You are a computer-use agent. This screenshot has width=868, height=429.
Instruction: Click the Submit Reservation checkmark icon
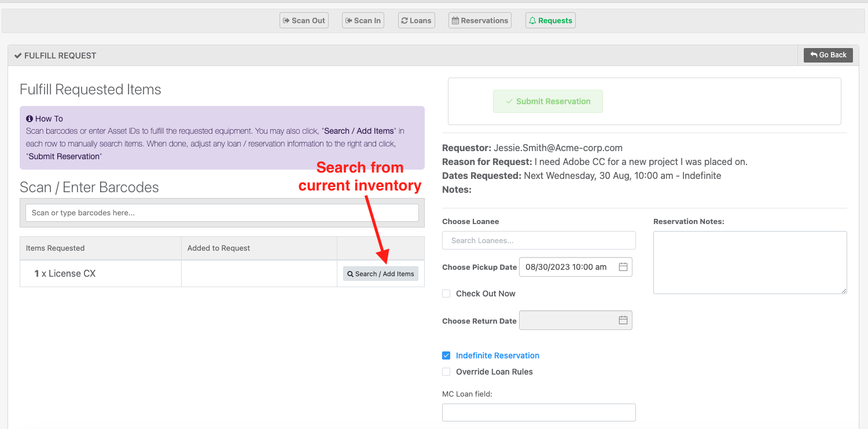(509, 101)
